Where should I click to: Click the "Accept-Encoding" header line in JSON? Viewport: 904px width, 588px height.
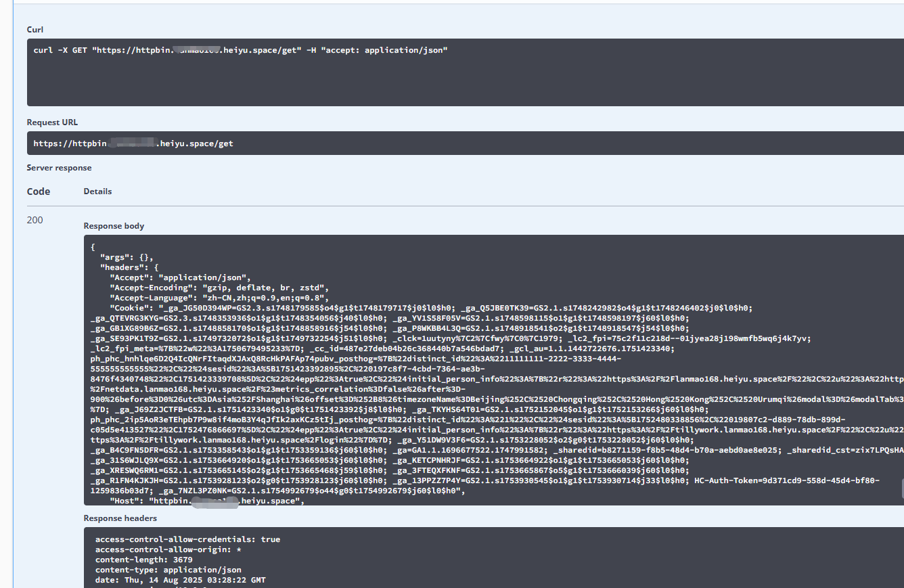[219, 288]
